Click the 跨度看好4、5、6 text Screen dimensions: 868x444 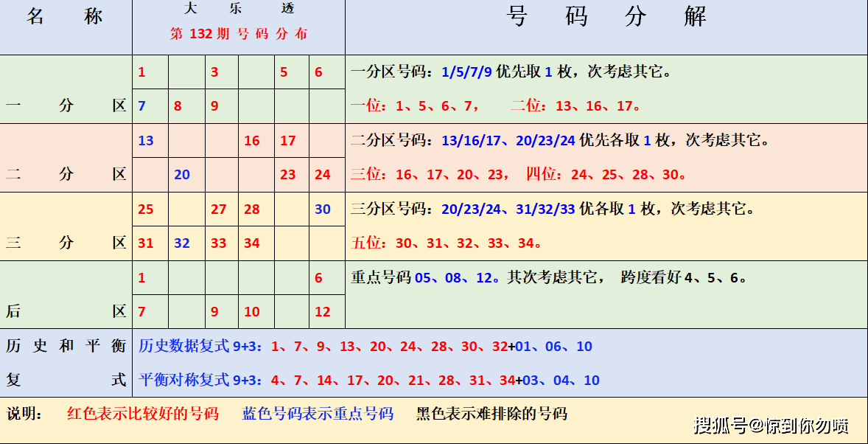685,277
